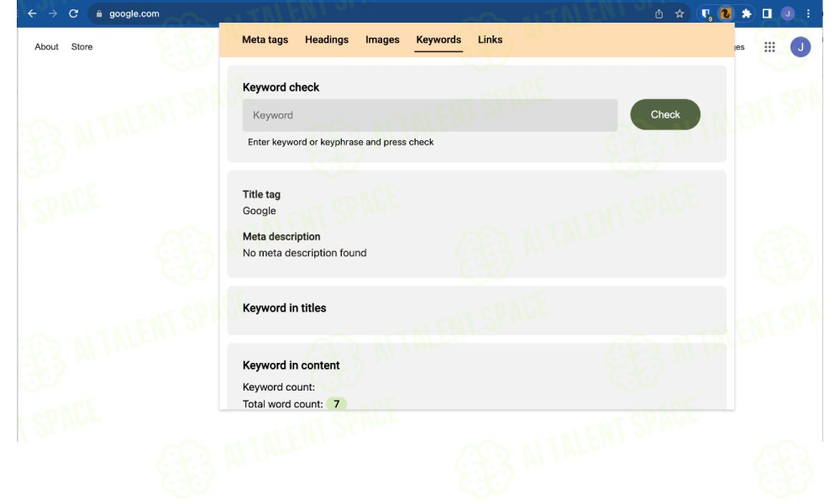Click the 'Keyword check' heading

[281, 87]
